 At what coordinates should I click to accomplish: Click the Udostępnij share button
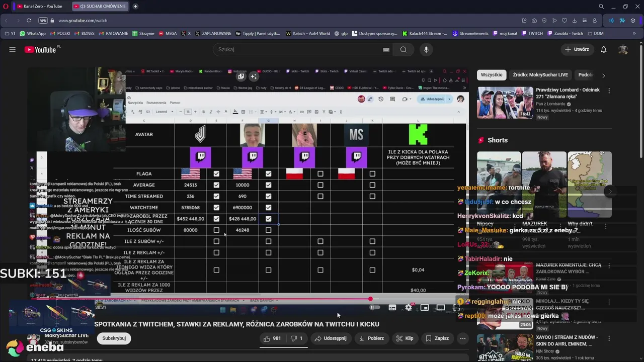(331, 338)
